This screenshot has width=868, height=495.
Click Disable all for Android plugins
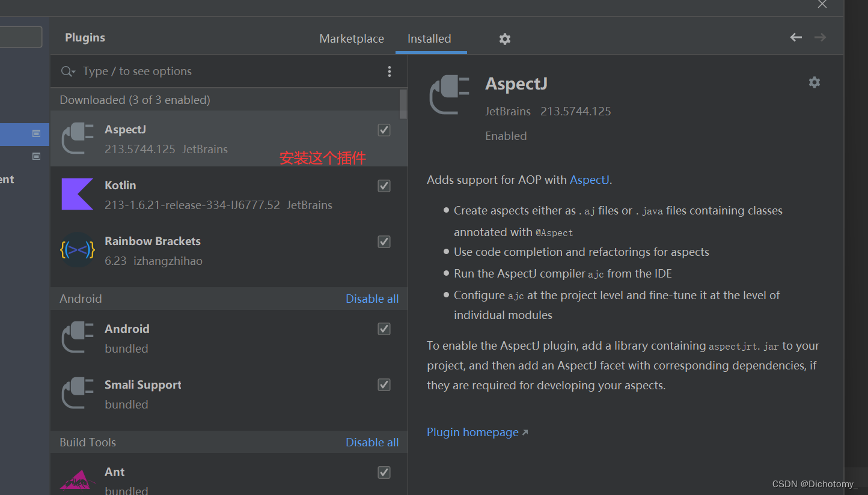point(372,299)
